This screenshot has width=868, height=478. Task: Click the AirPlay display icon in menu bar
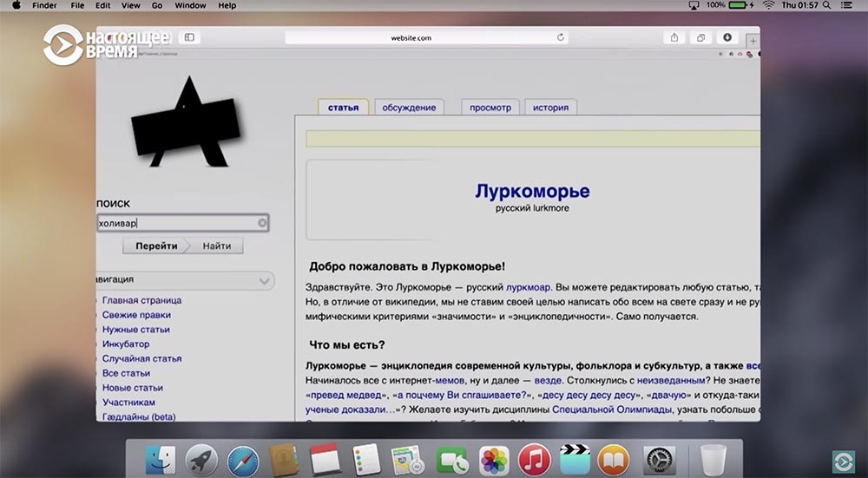click(x=694, y=5)
